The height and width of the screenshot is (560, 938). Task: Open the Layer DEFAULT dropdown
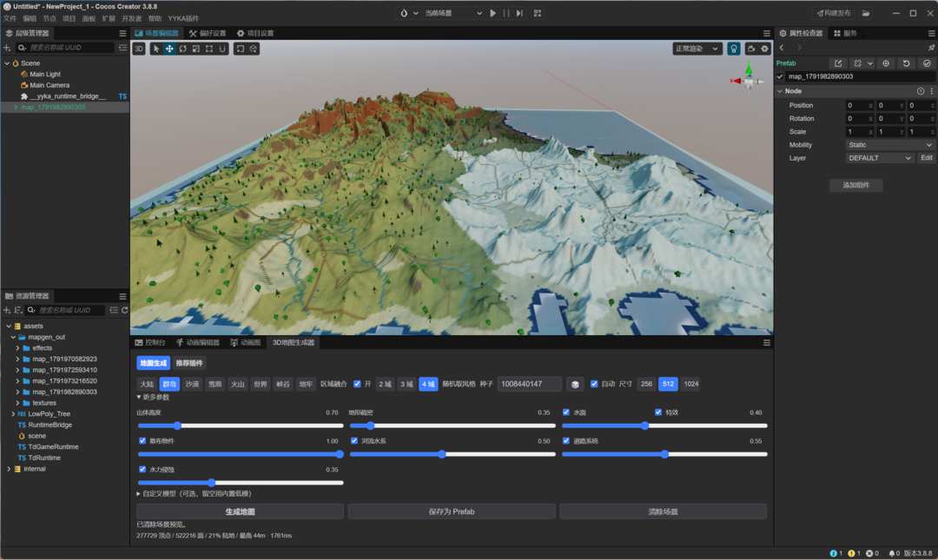pos(879,158)
